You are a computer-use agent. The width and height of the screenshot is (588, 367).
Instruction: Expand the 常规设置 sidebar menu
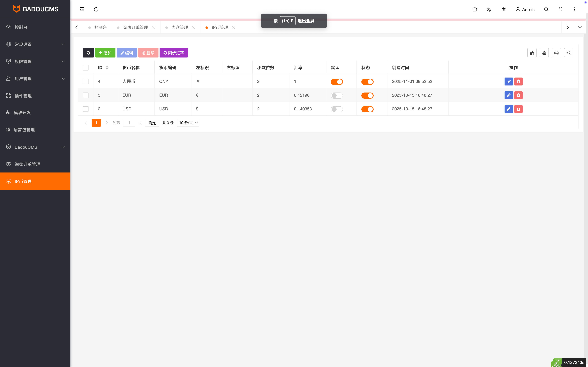point(35,44)
